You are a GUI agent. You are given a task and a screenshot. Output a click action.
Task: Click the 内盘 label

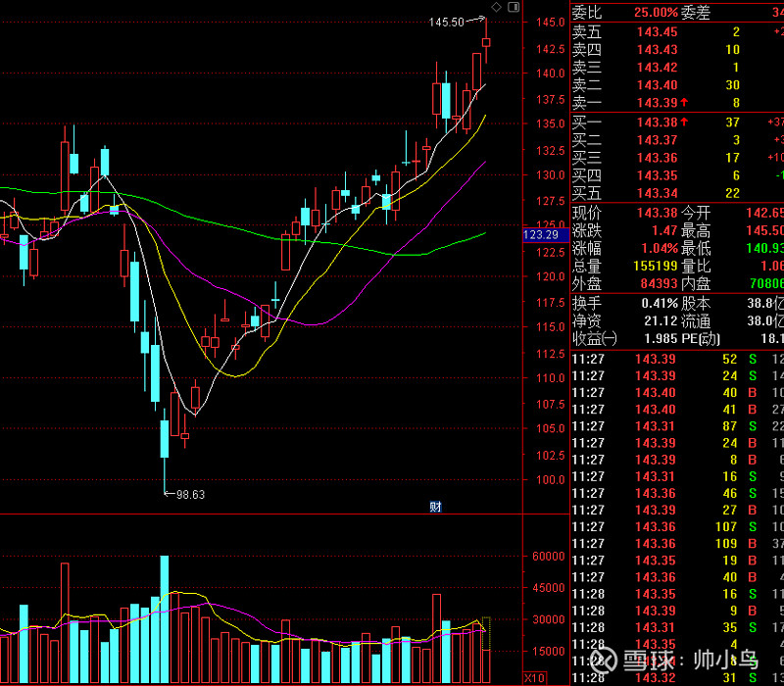pos(696,284)
